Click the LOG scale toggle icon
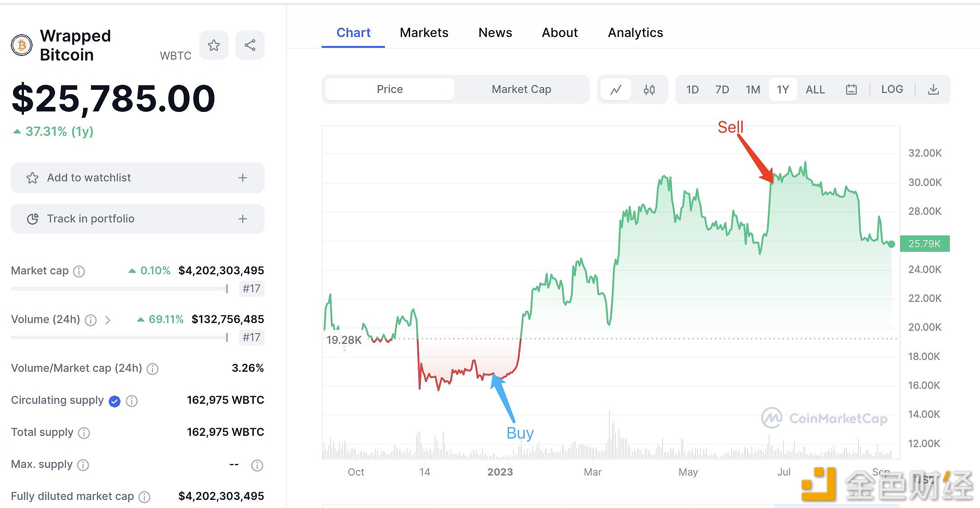 892,89
